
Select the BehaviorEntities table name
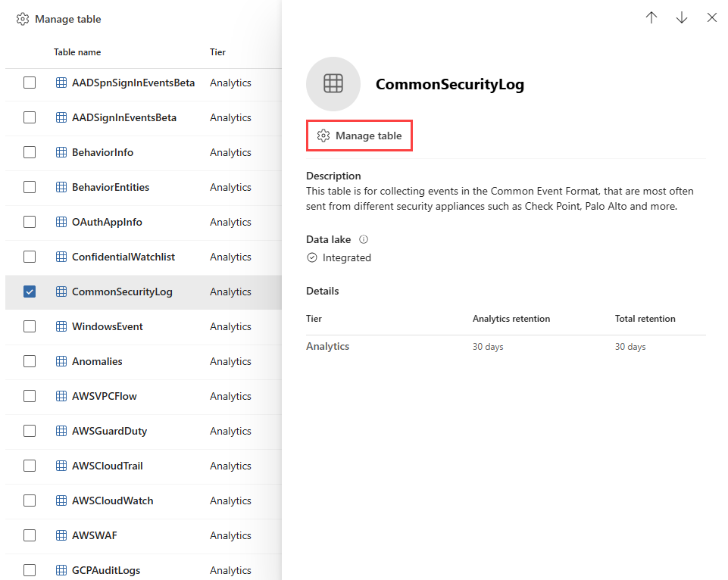pyautogui.click(x=111, y=187)
